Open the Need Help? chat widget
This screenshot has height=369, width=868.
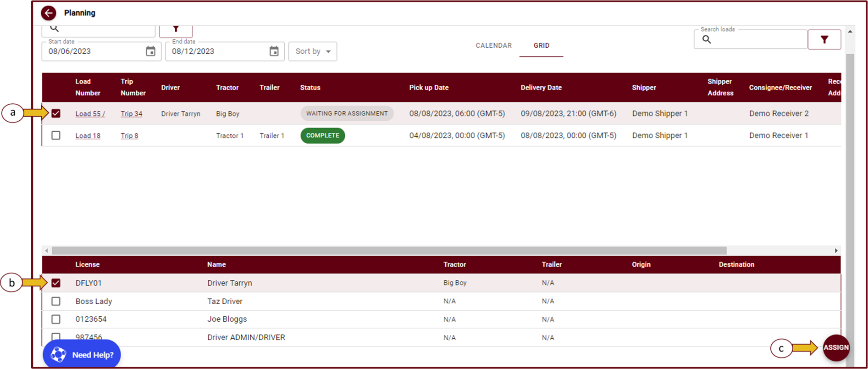coord(82,355)
